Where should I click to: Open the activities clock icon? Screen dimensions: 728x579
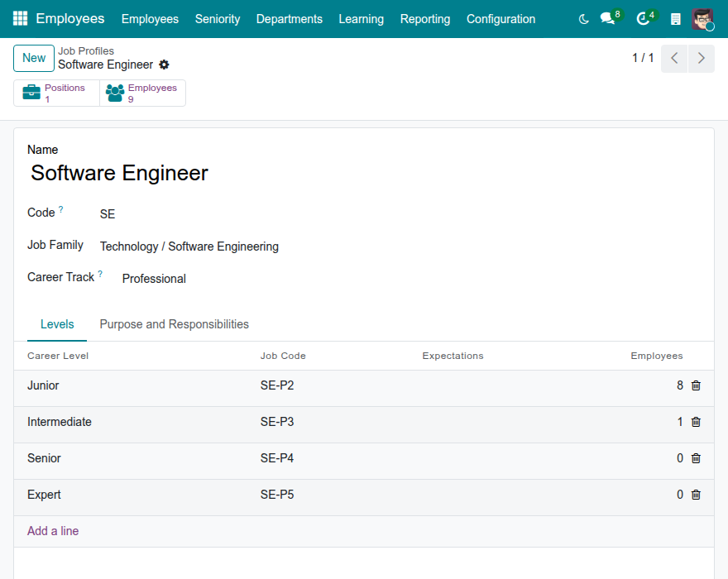tap(643, 18)
